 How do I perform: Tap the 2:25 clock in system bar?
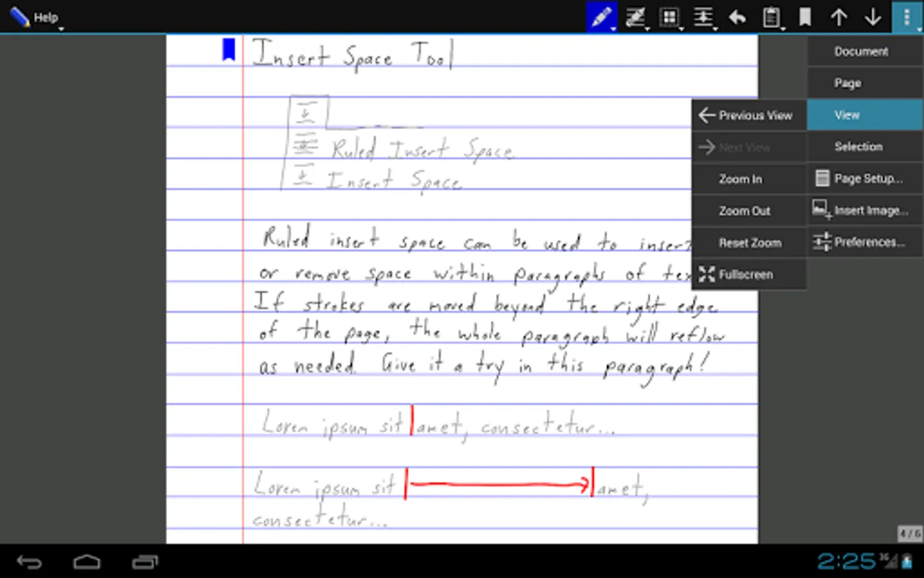click(846, 561)
